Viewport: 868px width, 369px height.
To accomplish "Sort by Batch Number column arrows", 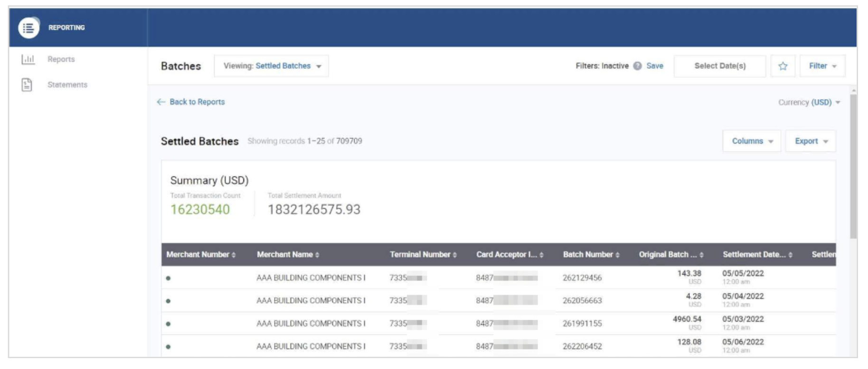I will pyautogui.click(x=617, y=255).
